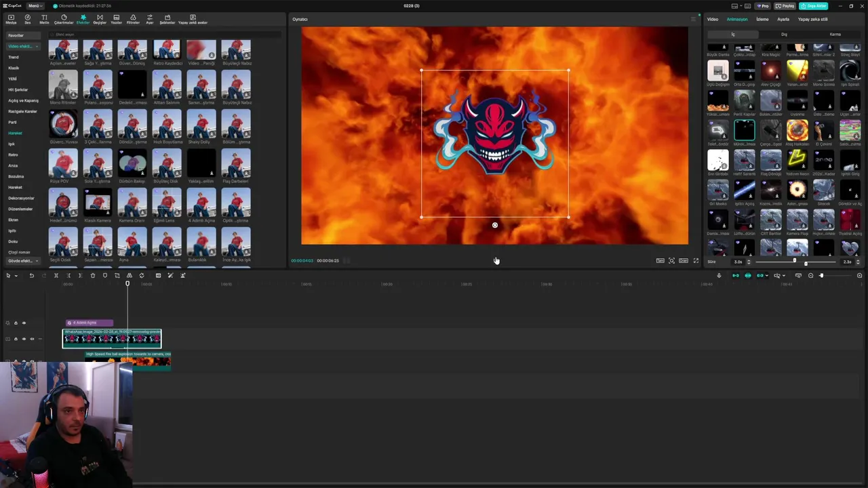Toggle visibility of the logo image track

(x=24, y=339)
